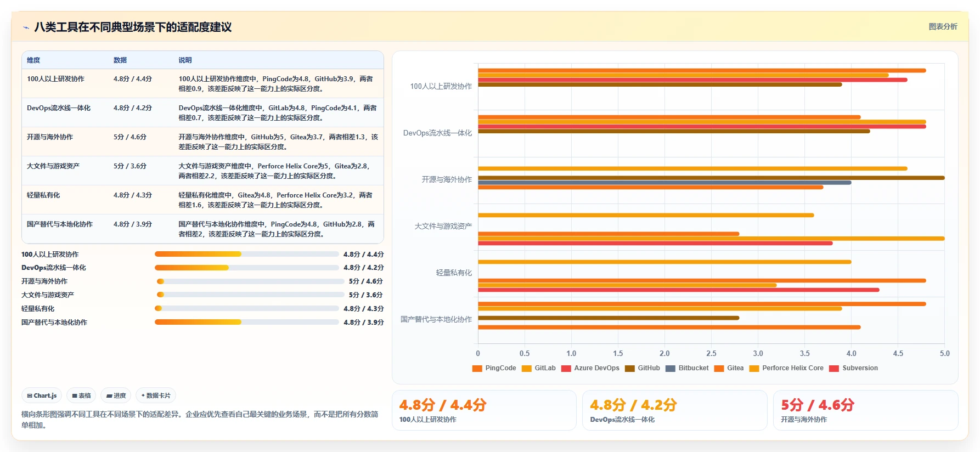
Task: Open the 5分 / 4.6分 data card
Action: tap(865, 410)
